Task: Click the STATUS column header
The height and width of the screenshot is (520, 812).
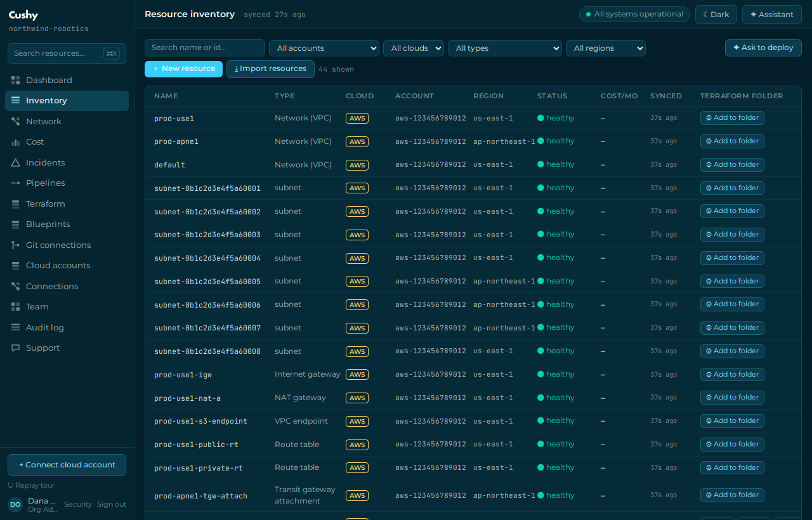Action: point(553,96)
